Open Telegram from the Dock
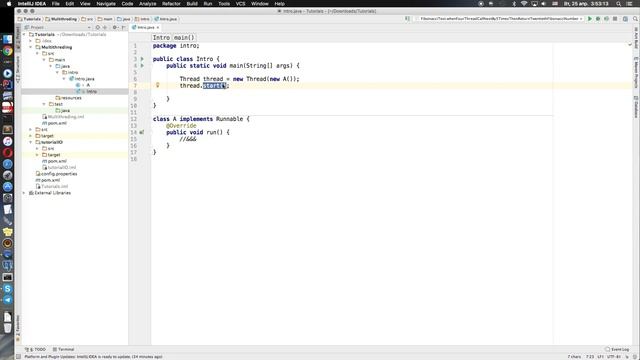This screenshot has height=360, width=640. 7,300
